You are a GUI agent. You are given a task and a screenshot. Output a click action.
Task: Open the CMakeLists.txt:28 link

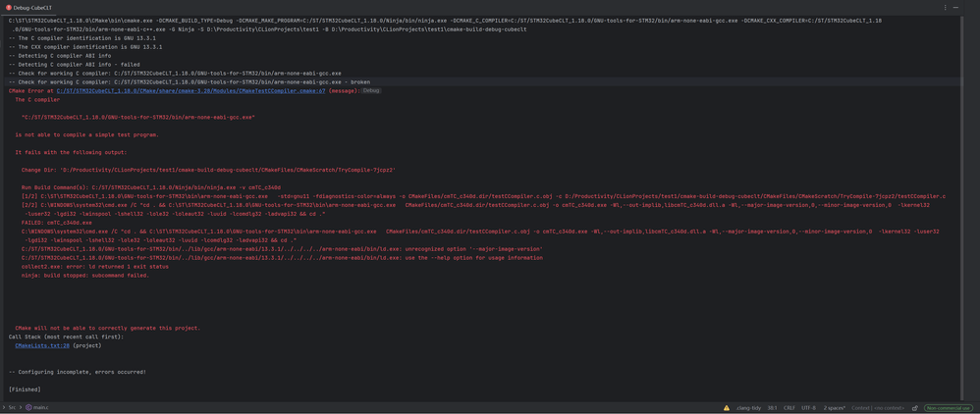click(42, 345)
